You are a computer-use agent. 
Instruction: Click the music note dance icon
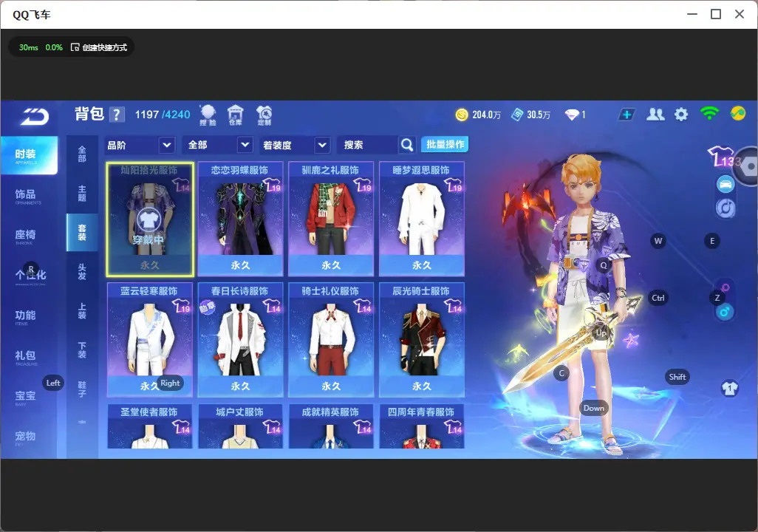(x=725, y=208)
